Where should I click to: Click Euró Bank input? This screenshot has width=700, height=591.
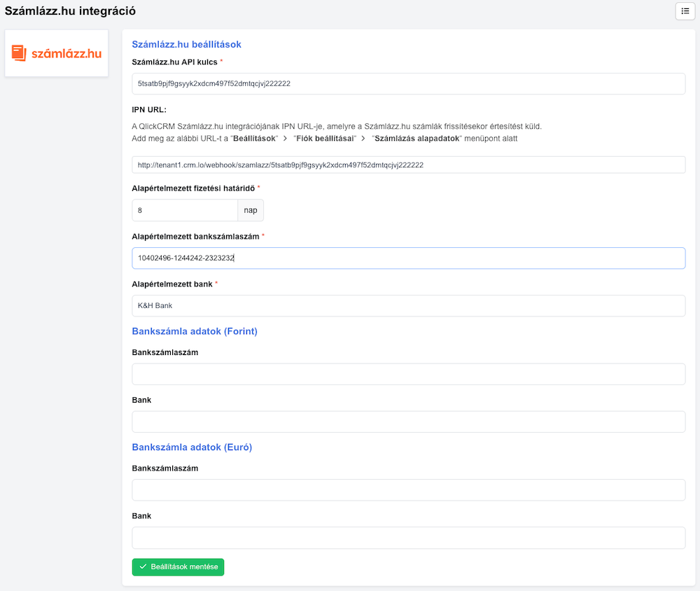click(x=409, y=538)
